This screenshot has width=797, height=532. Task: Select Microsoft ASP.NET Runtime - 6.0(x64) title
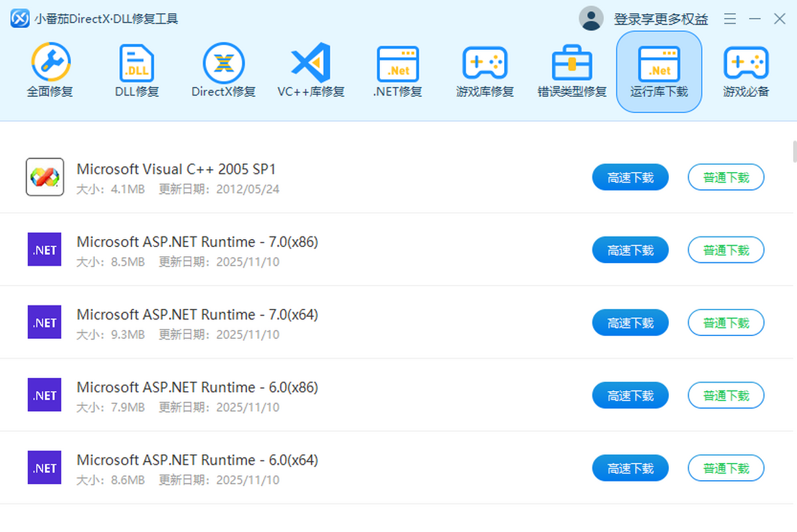(197, 460)
